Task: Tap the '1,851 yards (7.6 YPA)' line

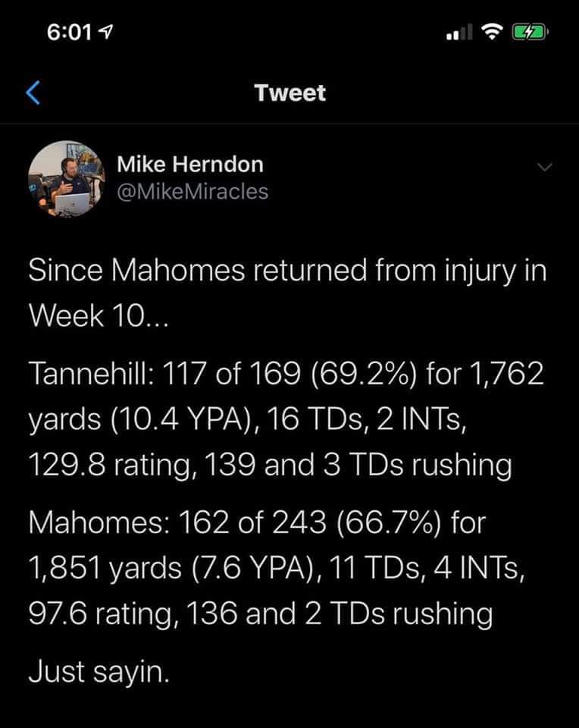Action: coord(277,568)
